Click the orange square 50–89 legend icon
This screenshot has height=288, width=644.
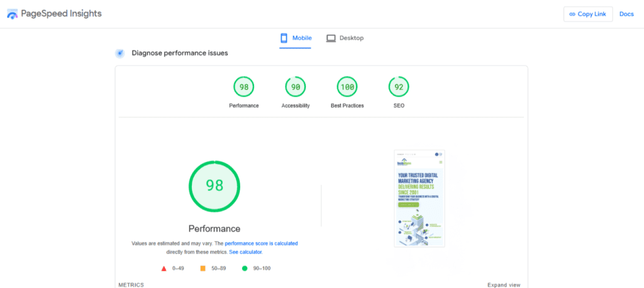pyautogui.click(x=203, y=269)
